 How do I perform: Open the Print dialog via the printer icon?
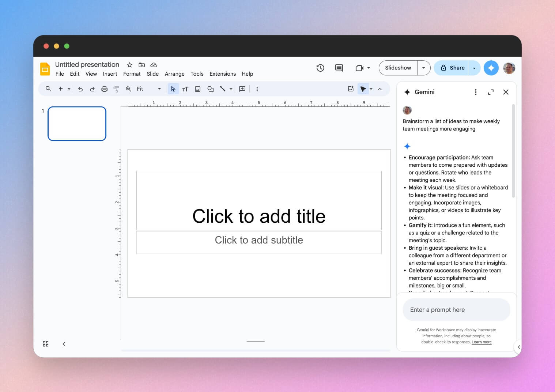105,89
